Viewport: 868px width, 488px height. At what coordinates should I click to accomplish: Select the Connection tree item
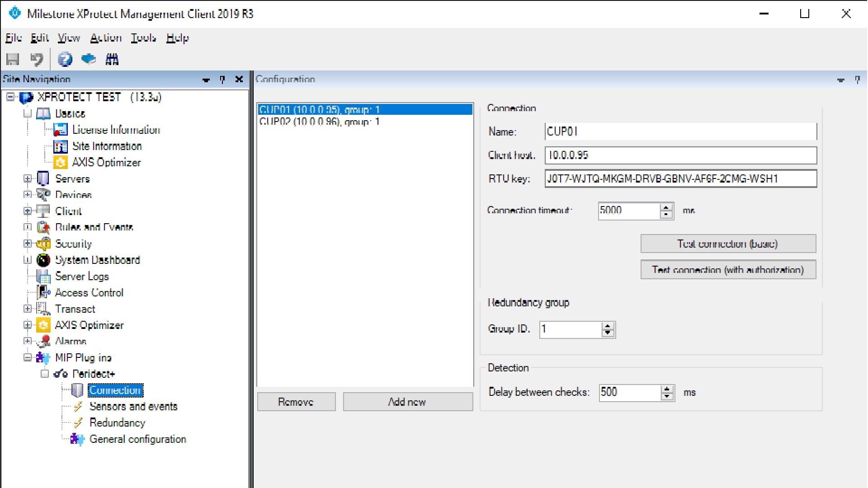[115, 390]
